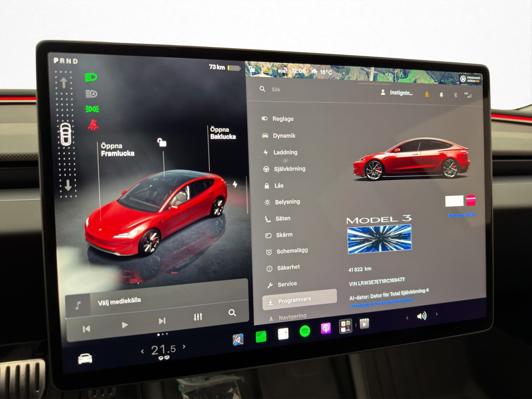This screenshot has height=399, width=532.
Task: Open the charge port lightning icon
Action: tap(235, 184)
